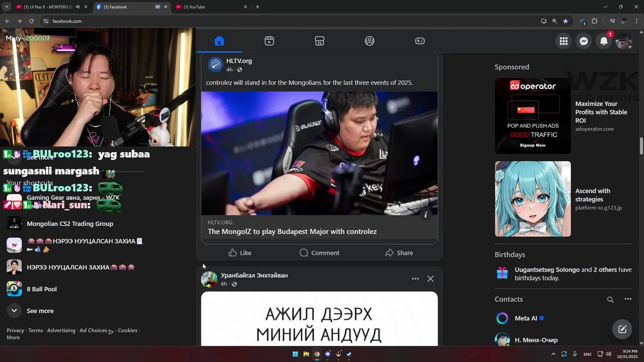The image size is (644, 362).
Task: Show hidden system tray icons chevron
Action: pyautogui.click(x=553, y=354)
